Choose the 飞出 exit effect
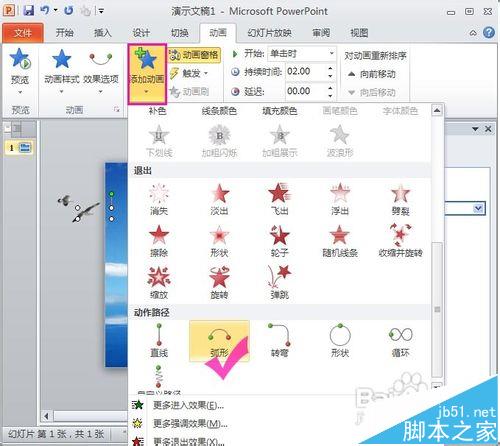The image size is (500, 446). point(279,199)
